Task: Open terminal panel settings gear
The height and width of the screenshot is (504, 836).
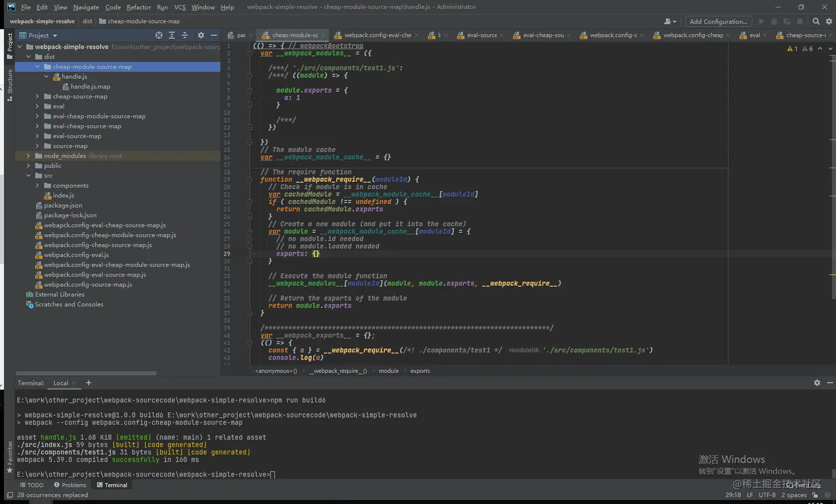Action: [817, 382]
